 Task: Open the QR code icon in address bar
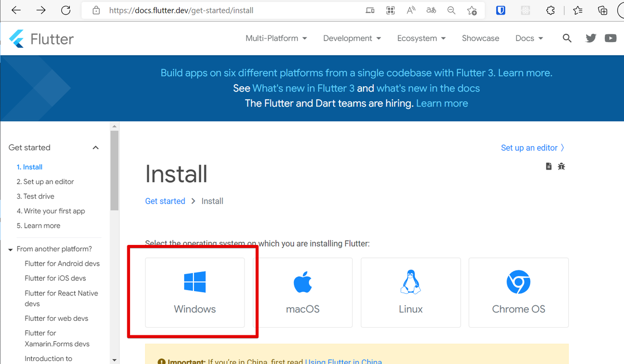(391, 10)
